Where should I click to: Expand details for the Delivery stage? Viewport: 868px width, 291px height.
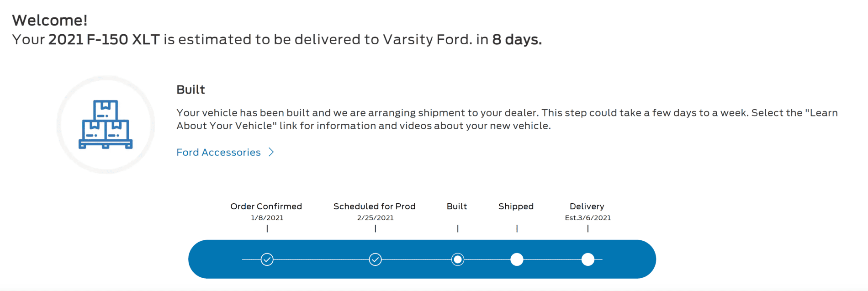coord(587,259)
